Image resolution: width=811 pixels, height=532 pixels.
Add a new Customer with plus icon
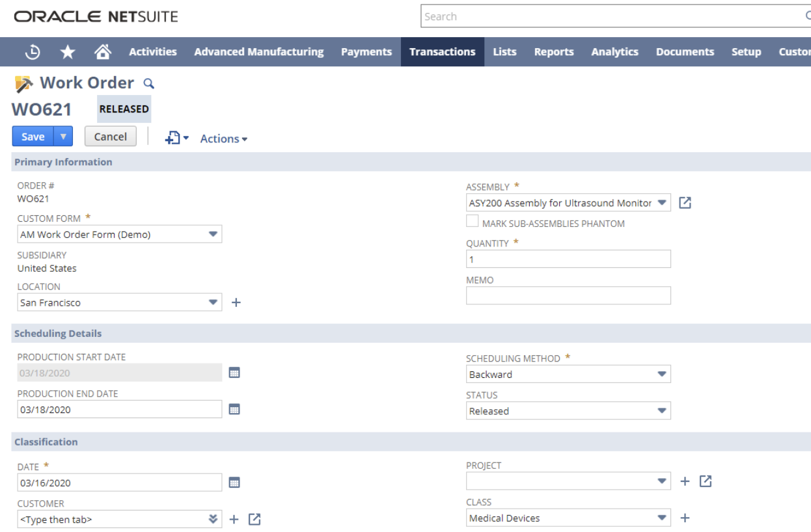[x=234, y=519]
